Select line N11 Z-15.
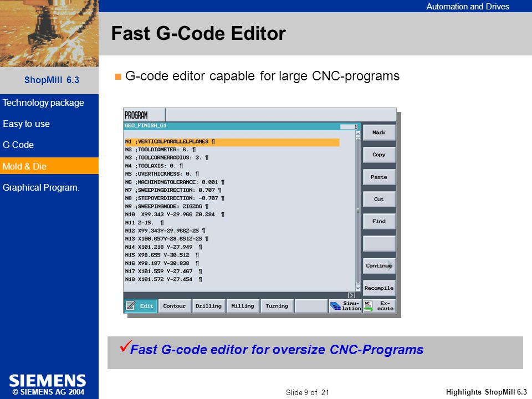Screen dimensions: 532x399 click(144, 223)
